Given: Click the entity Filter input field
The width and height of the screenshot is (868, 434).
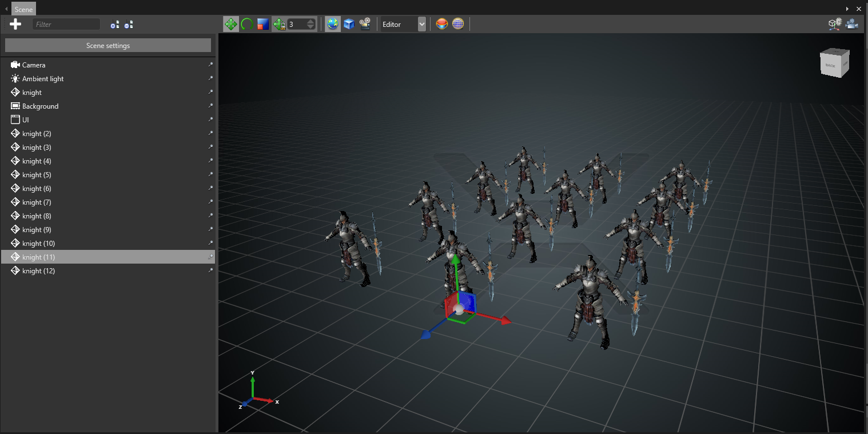Looking at the screenshot, I should pyautogui.click(x=66, y=24).
